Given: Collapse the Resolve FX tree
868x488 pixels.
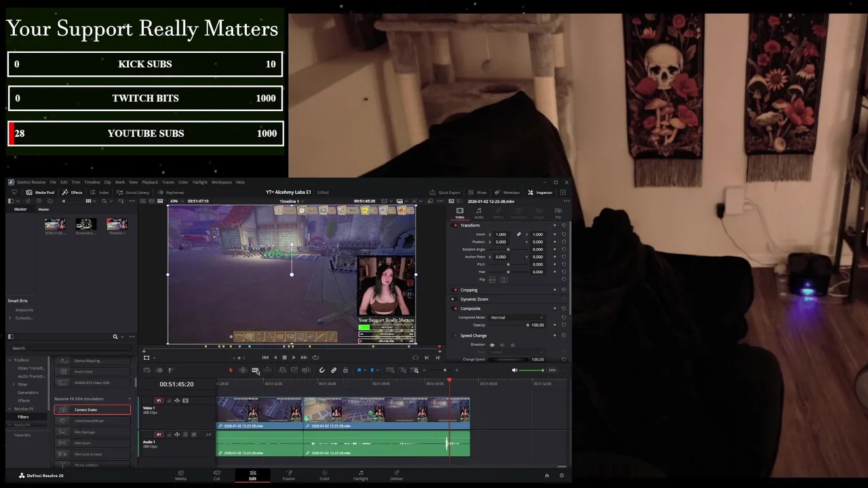Looking at the screenshot, I should pyautogui.click(x=10, y=409).
